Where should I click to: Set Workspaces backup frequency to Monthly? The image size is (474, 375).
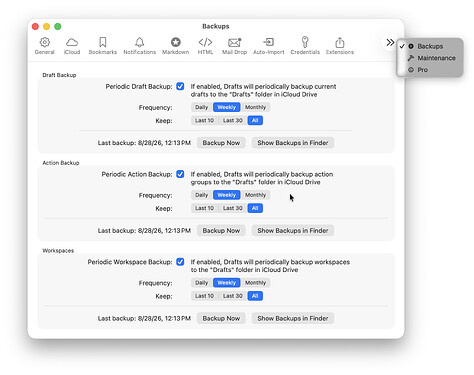[x=256, y=283]
